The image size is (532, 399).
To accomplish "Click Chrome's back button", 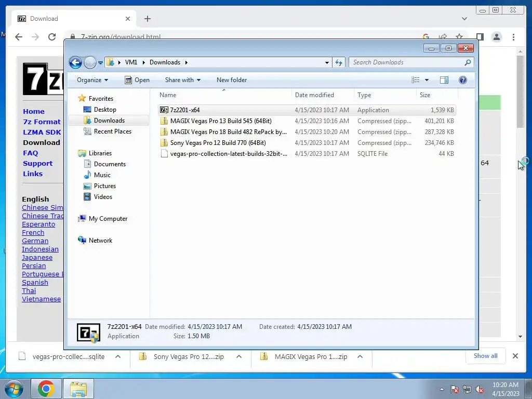I will click(x=19, y=37).
